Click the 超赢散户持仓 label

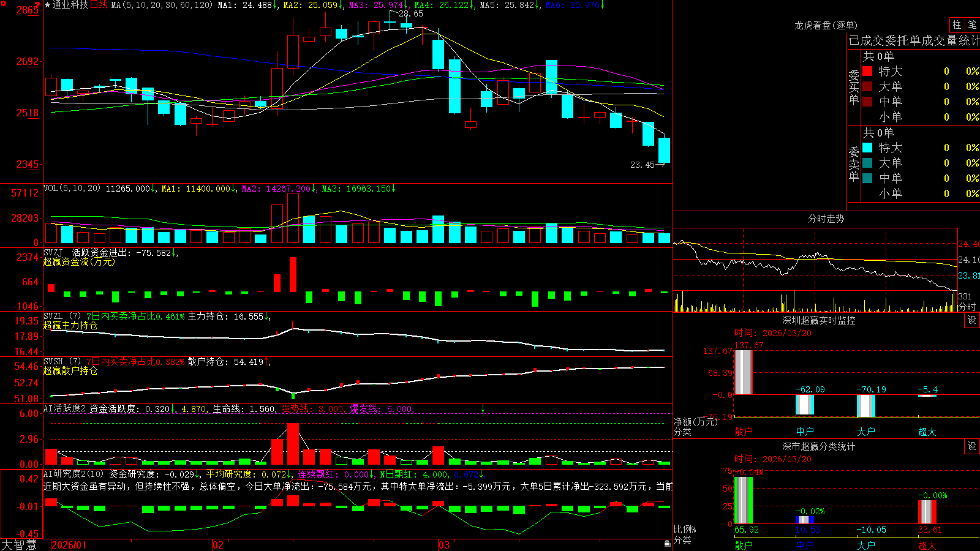click(x=70, y=370)
